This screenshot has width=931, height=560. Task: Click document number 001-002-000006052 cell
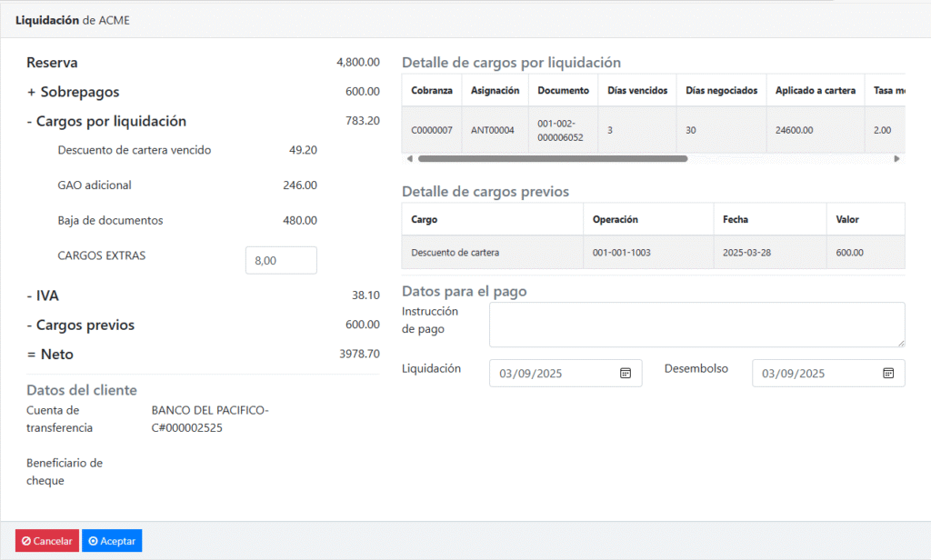click(560, 130)
